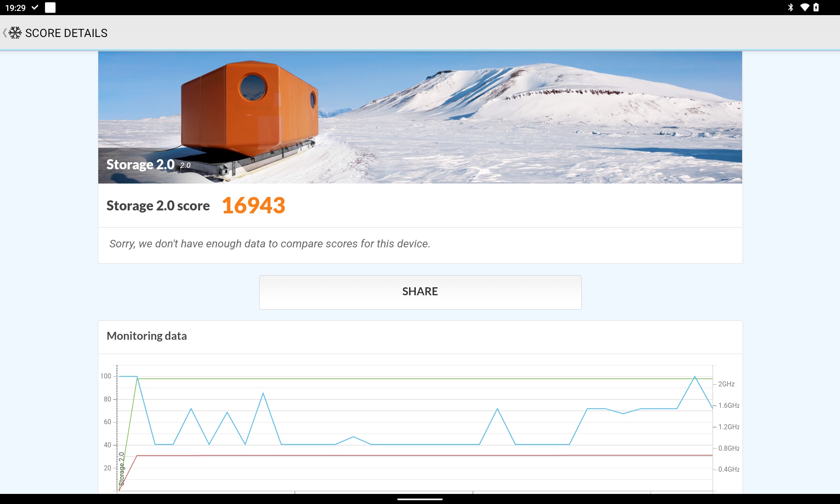Click the Wi-Fi status icon
Image resolution: width=840 pixels, height=504 pixels.
point(804,7)
